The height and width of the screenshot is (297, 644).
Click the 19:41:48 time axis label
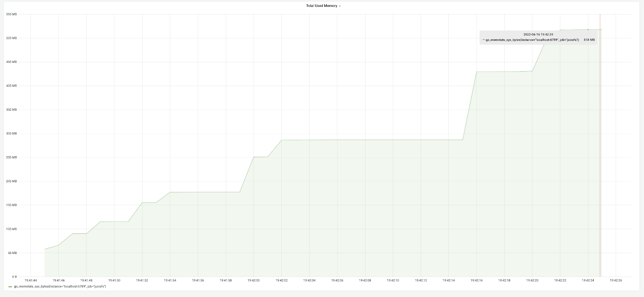click(86, 280)
